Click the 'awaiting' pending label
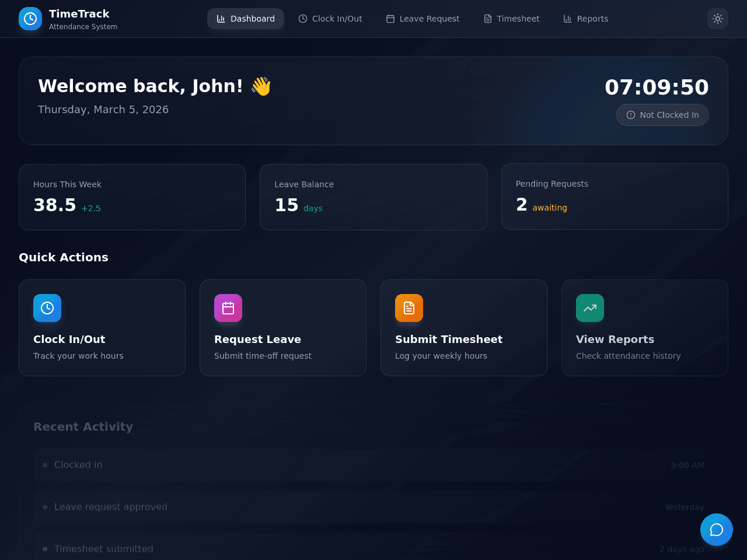This screenshot has height=560, width=747. click(550, 208)
